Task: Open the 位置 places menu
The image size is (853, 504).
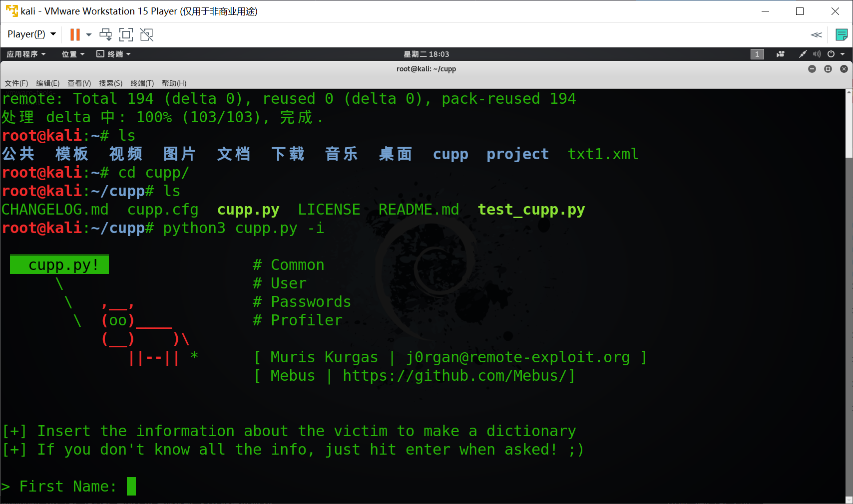Action: point(73,54)
